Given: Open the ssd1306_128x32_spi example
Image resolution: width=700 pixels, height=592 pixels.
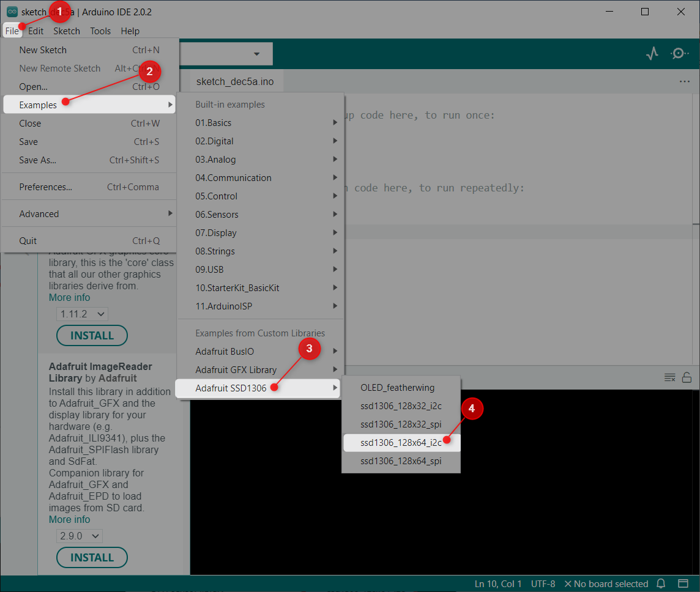Looking at the screenshot, I should pyautogui.click(x=401, y=424).
